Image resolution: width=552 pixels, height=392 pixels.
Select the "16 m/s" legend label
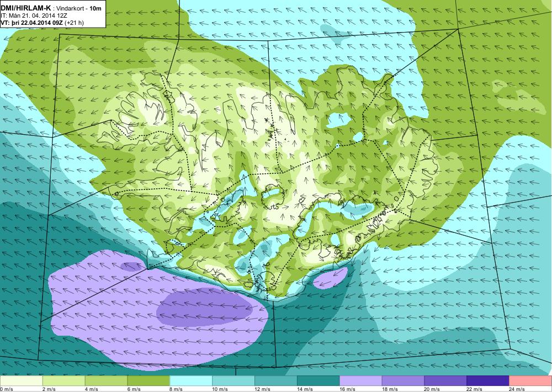[347, 389]
